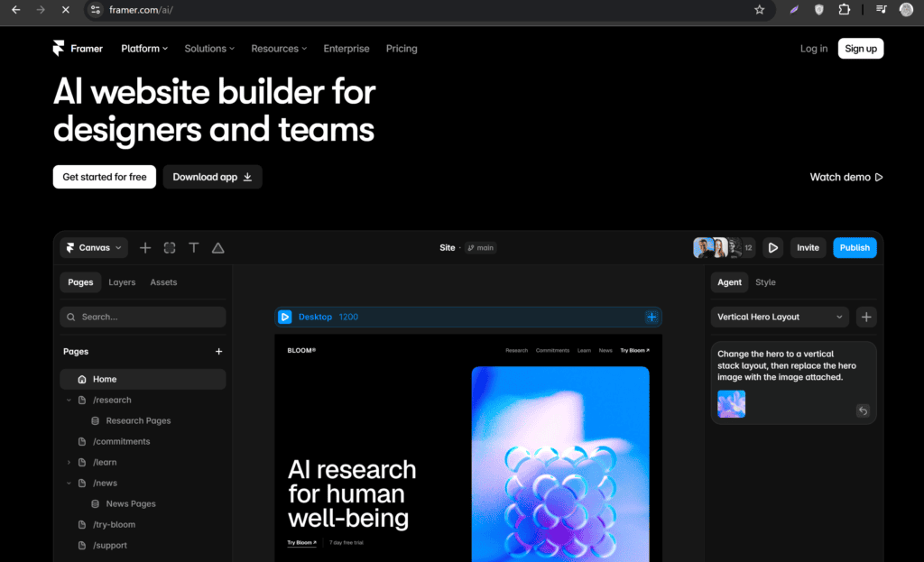The height and width of the screenshot is (562, 924).
Task: Add breakpoint with plus on Desktop bar
Action: pos(651,317)
